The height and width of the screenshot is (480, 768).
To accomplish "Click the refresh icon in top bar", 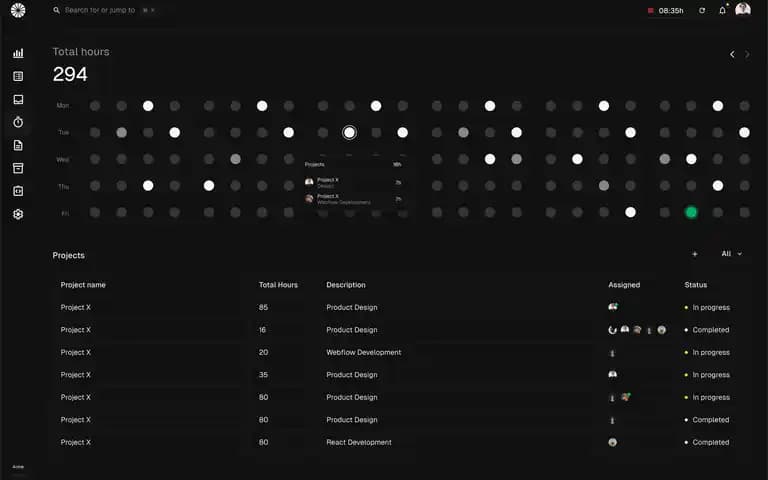I will coord(702,10).
